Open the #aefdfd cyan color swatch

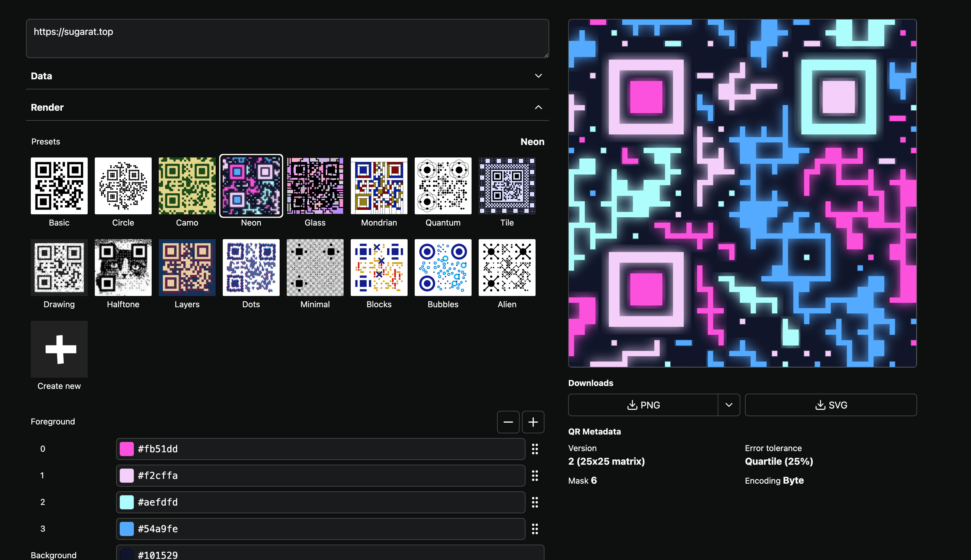[x=126, y=502]
